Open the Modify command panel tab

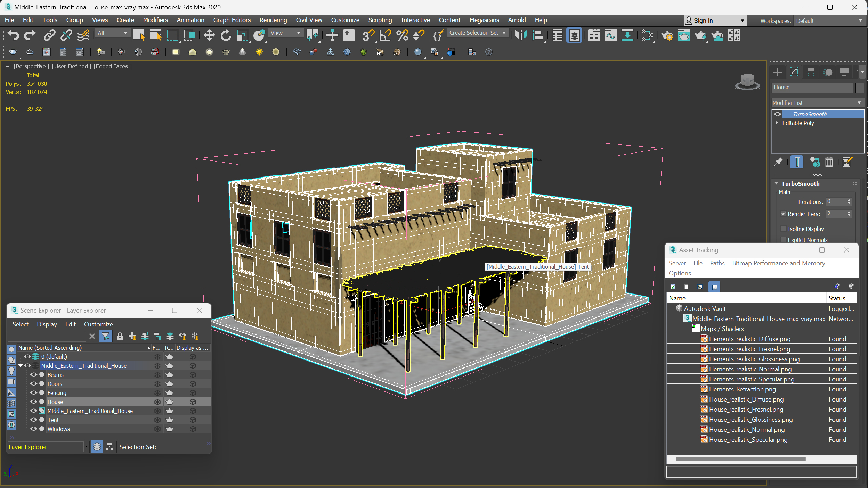pos(794,72)
